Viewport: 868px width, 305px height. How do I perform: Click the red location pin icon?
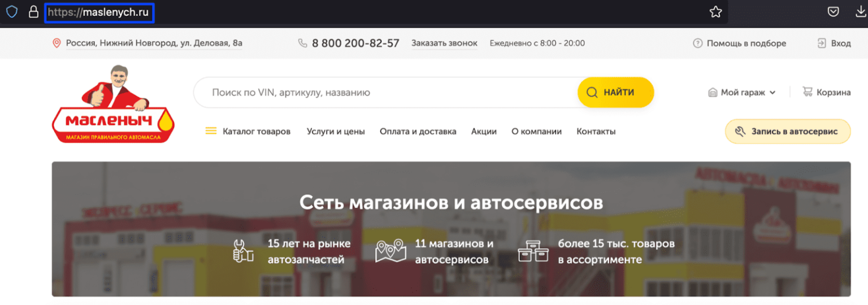click(x=57, y=43)
